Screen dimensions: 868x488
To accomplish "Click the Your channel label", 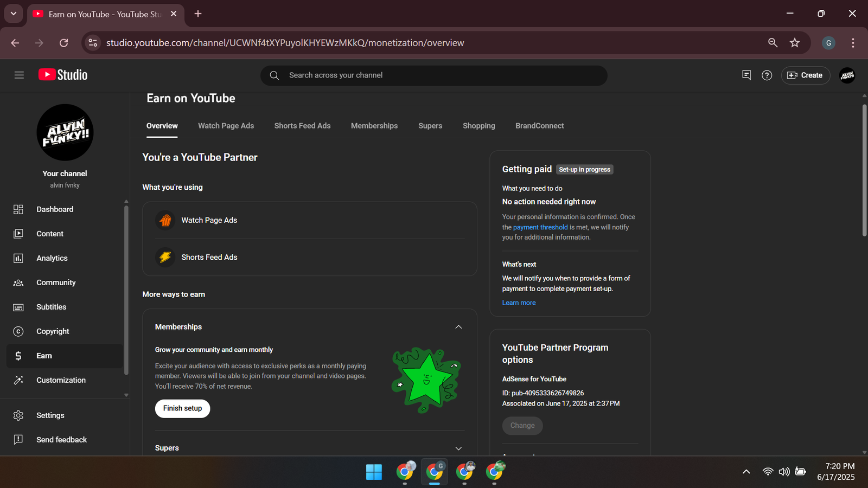I will coord(65,174).
